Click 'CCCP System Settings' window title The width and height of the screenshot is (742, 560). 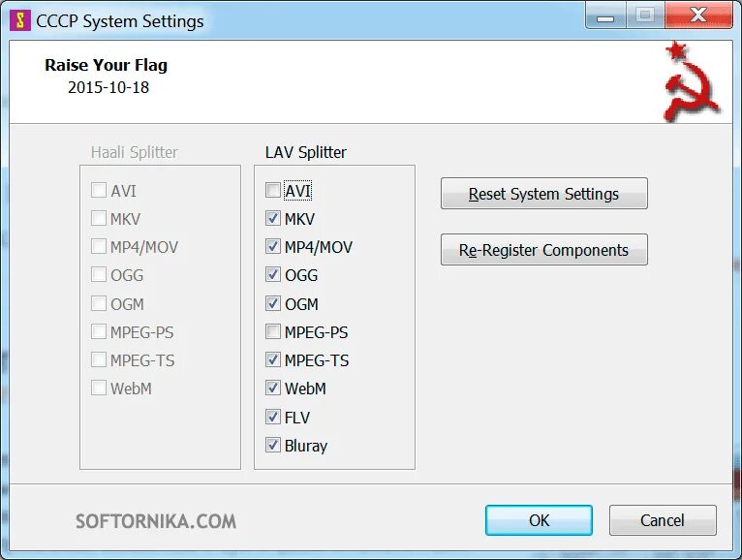[120, 21]
